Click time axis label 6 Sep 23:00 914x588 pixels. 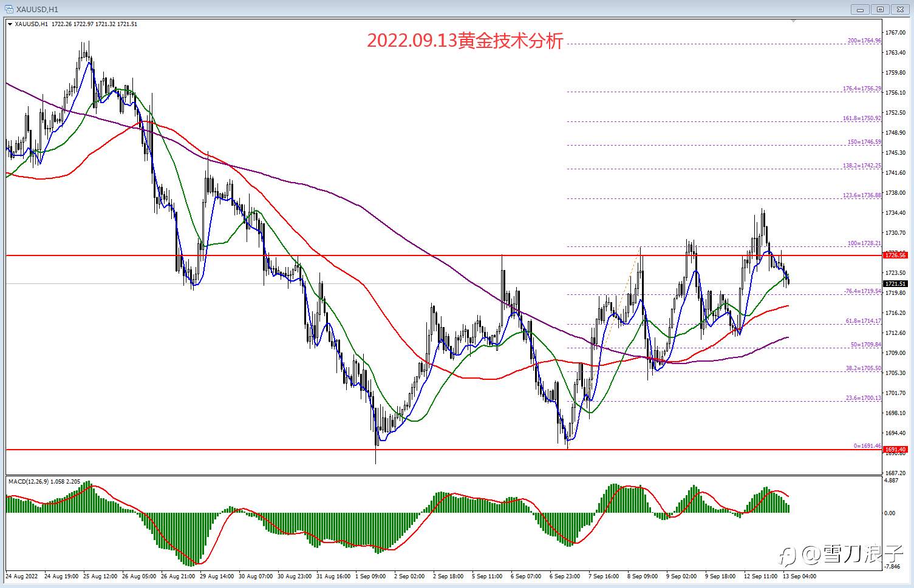pyautogui.click(x=565, y=576)
